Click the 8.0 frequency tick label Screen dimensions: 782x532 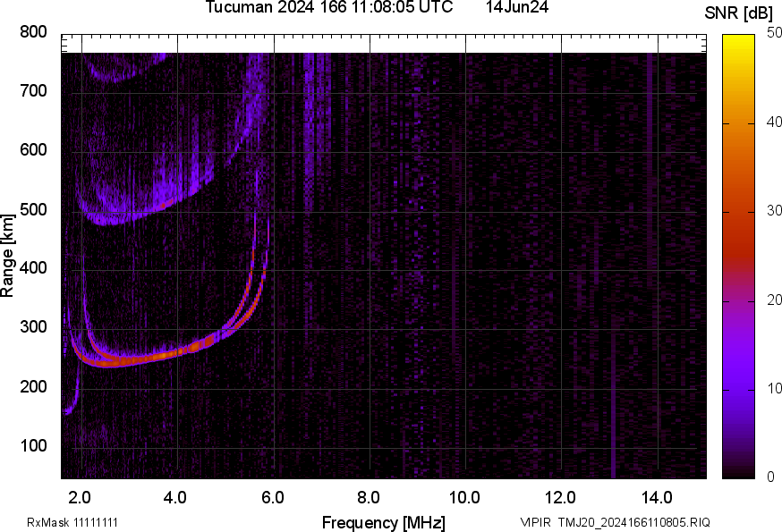pos(368,498)
